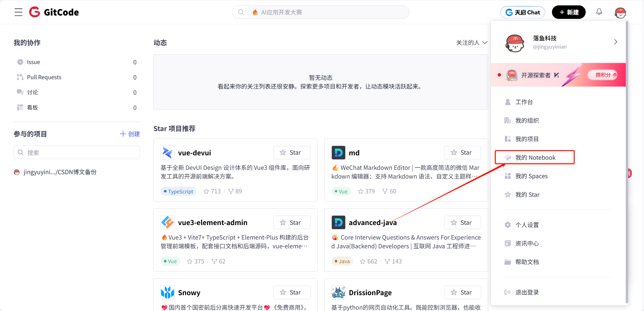
Task: Star the md project
Action: coord(463,153)
